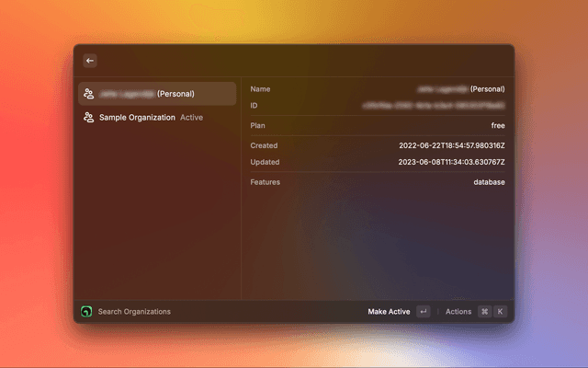Viewport: 588px width, 368px height.
Task: Click the Active status label
Action: (x=191, y=118)
